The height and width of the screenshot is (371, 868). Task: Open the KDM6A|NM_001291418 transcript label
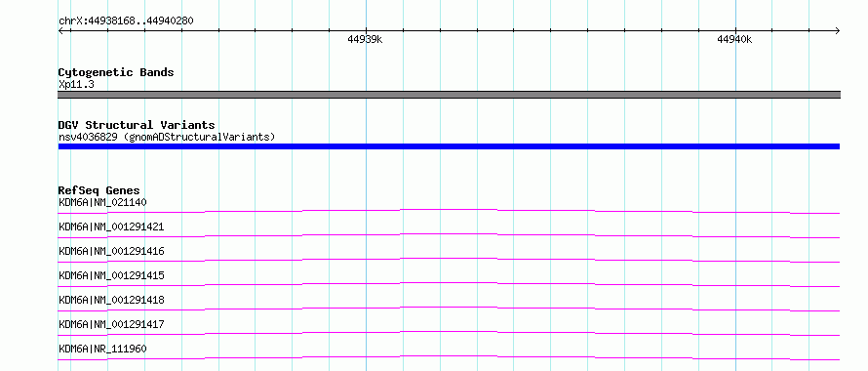111,300
